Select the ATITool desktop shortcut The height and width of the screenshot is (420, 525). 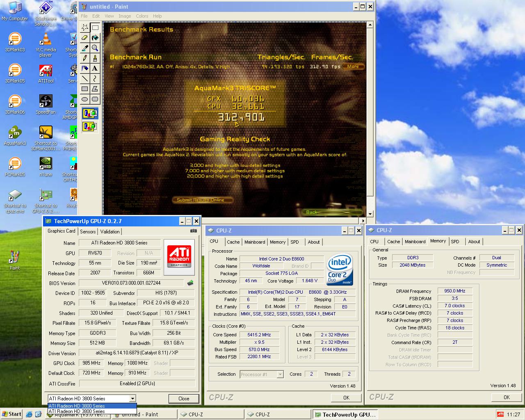(46, 73)
